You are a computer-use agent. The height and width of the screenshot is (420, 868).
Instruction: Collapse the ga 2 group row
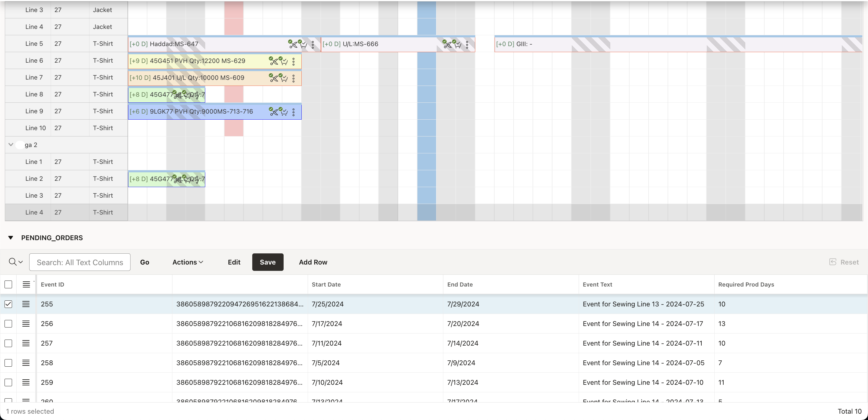(11, 145)
